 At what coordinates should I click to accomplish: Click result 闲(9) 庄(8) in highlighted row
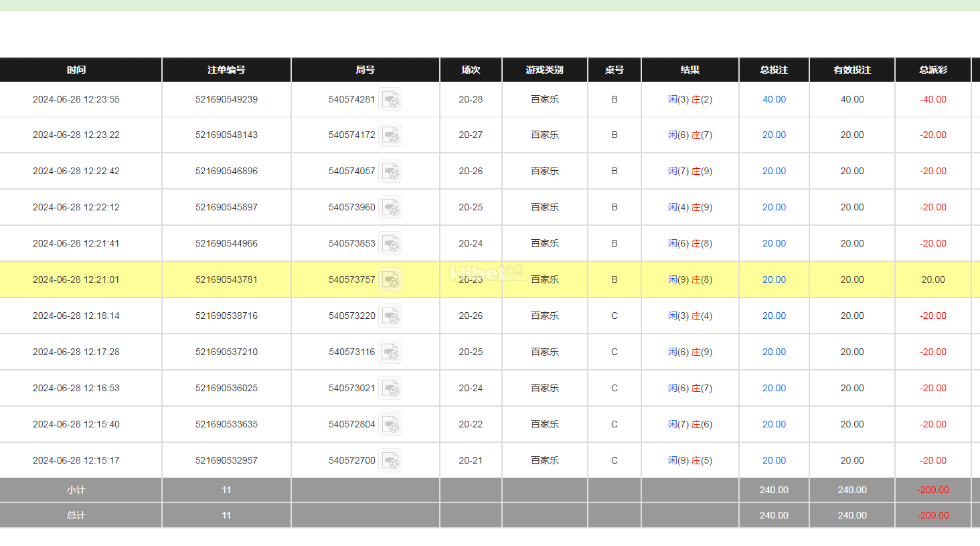pyautogui.click(x=690, y=279)
